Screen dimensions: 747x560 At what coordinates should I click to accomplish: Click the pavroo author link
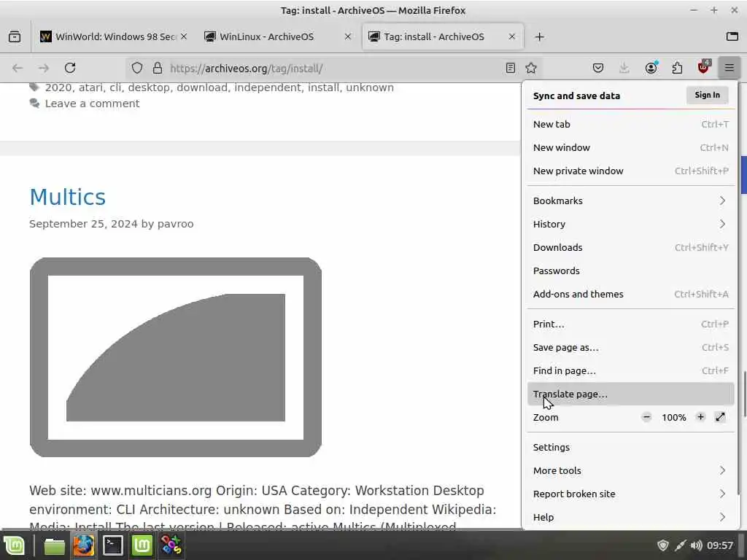[x=175, y=224]
